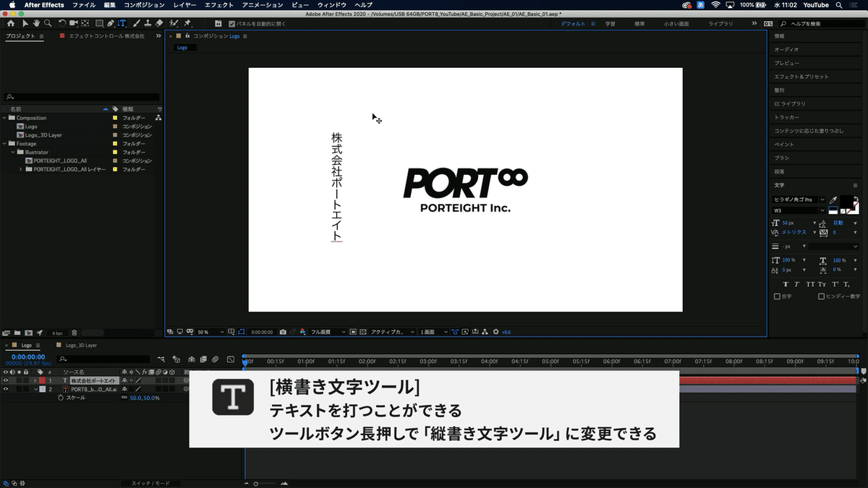Open the エフェクト&プリセット panel
Screen dimensions: 868x488
tap(801, 77)
